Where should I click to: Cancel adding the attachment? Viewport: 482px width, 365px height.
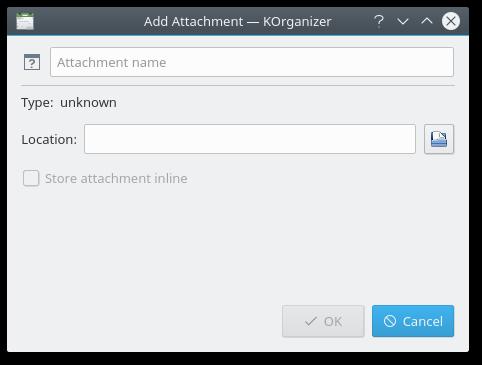413,321
